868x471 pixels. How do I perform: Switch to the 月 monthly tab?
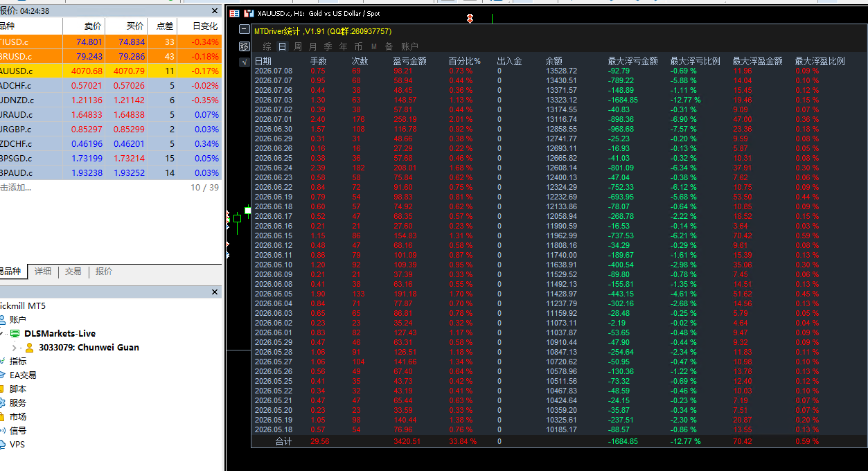312,46
